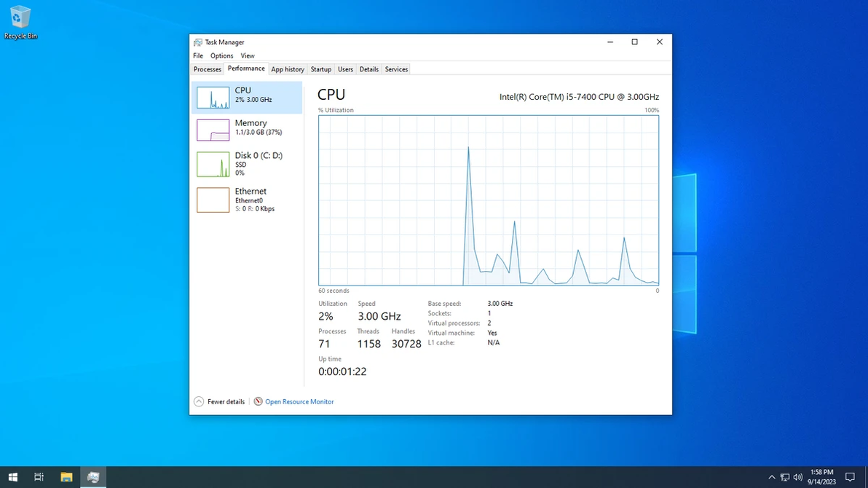Click the Base speed row
Viewport: 868px width, 488px height.
point(470,304)
